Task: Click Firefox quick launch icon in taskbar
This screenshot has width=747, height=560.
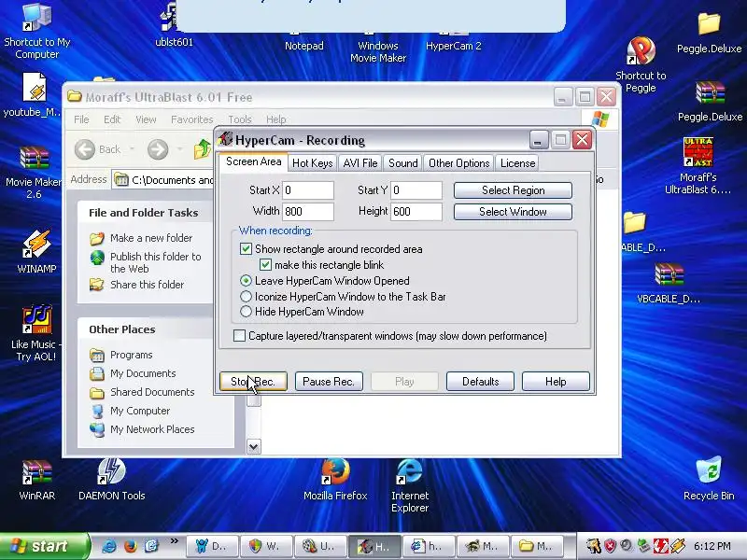Action: 130,546
